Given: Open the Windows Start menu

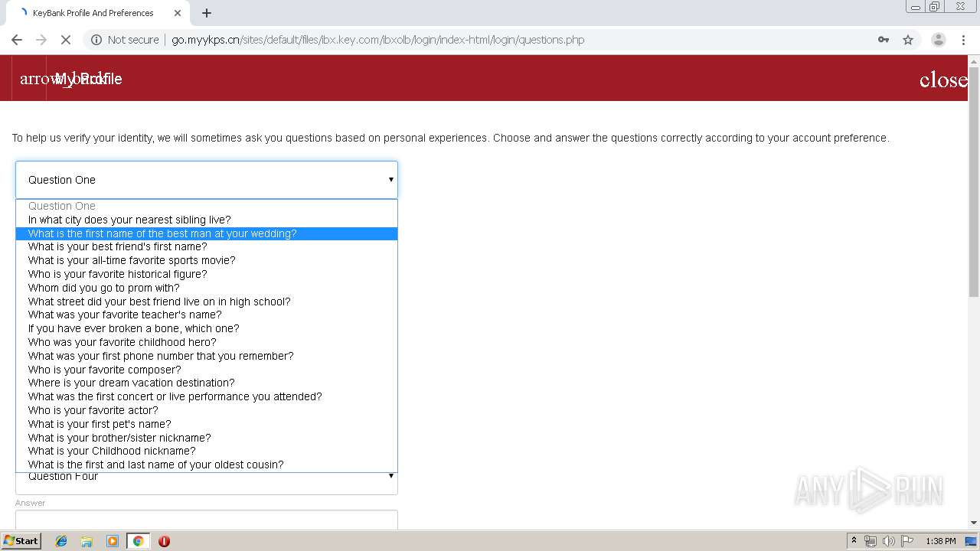Looking at the screenshot, I should [x=21, y=541].
